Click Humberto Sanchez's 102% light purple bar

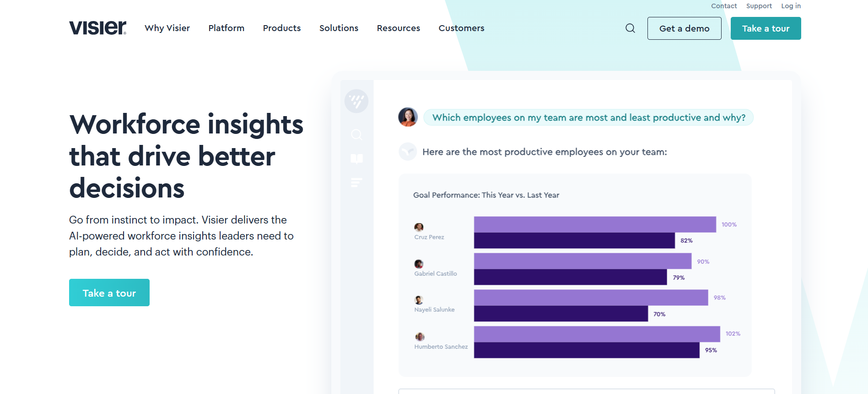[x=597, y=334]
